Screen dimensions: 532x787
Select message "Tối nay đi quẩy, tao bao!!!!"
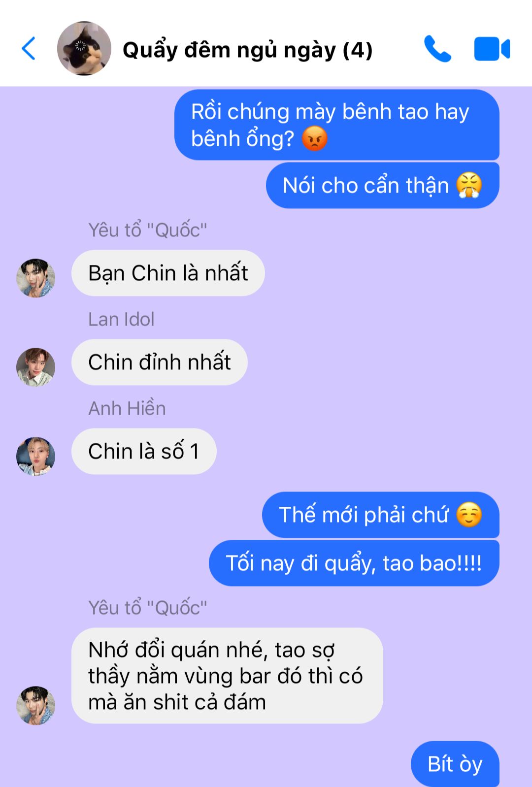[354, 563]
